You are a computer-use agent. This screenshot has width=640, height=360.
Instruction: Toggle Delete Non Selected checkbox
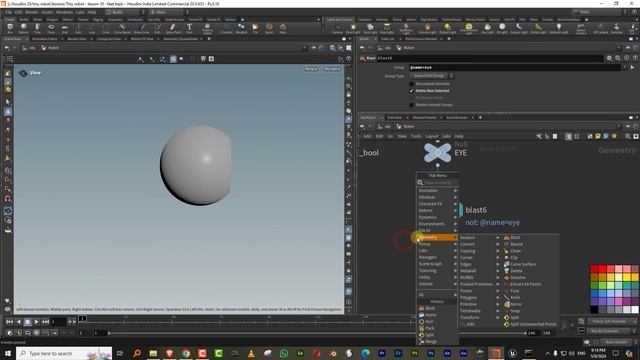point(411,91)
